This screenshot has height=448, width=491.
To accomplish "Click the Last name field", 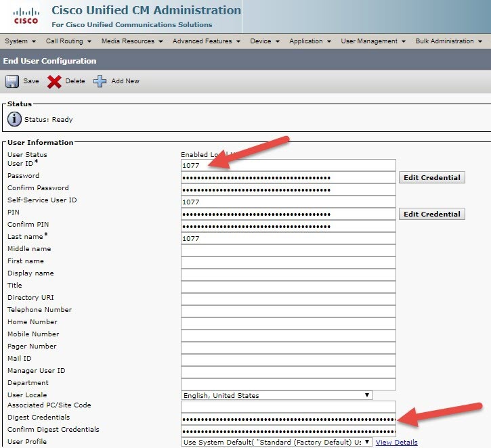I will (x=289, y=238).
